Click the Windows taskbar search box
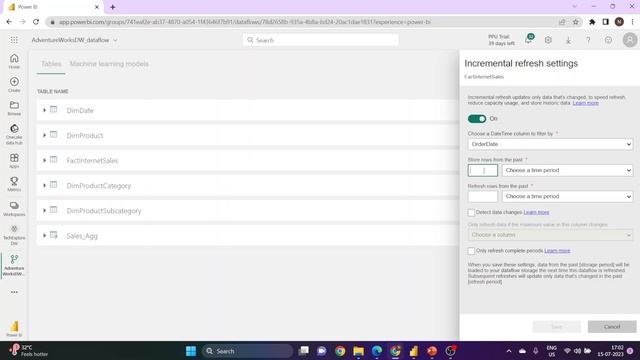Image resolution: width=640 pixels, height=360 pixels. 247,351
